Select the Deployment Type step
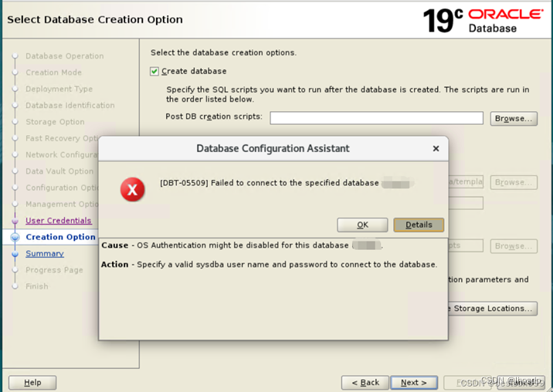 tap(59, 89)
